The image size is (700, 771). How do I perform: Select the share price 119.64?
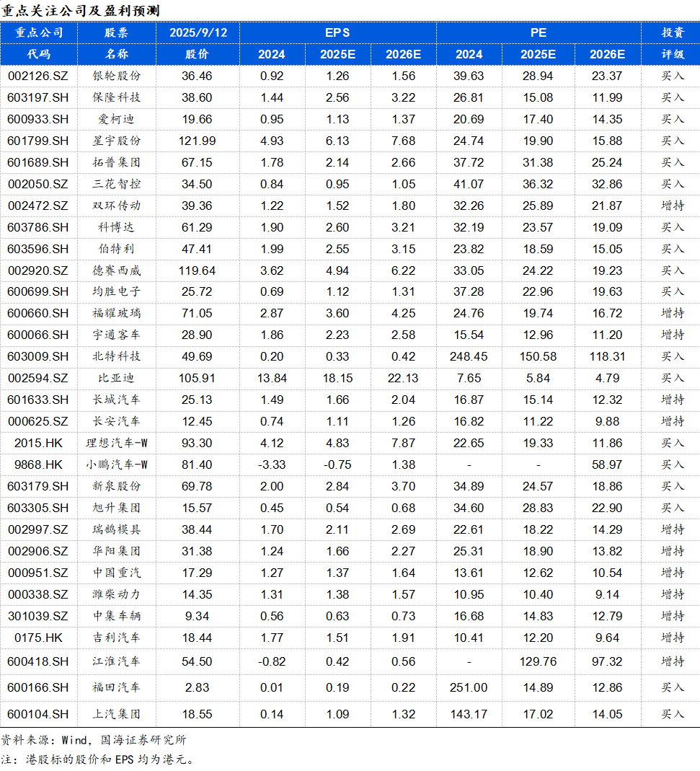[197, 271]
